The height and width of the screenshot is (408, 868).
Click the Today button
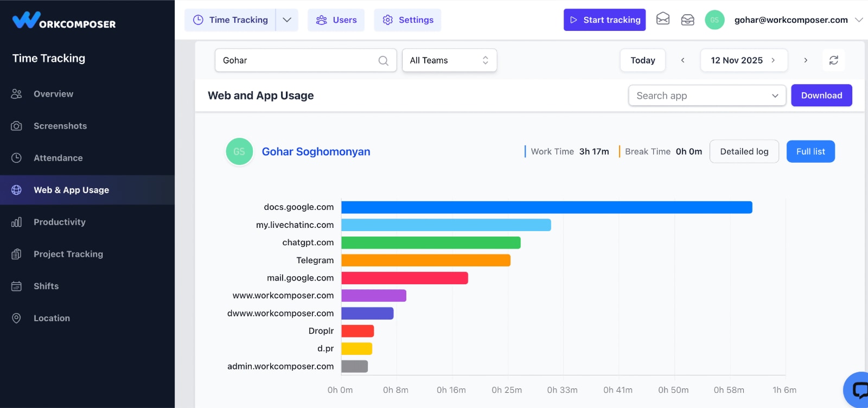[x=643, y=60]
